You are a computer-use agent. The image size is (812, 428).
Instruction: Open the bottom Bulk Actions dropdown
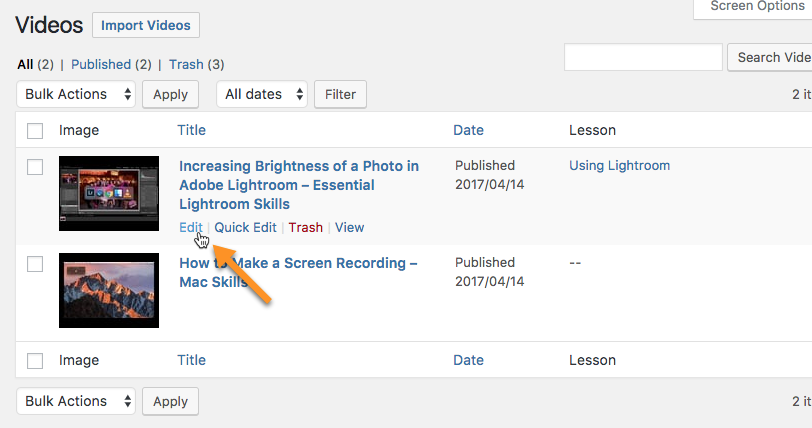pos(76,401)
